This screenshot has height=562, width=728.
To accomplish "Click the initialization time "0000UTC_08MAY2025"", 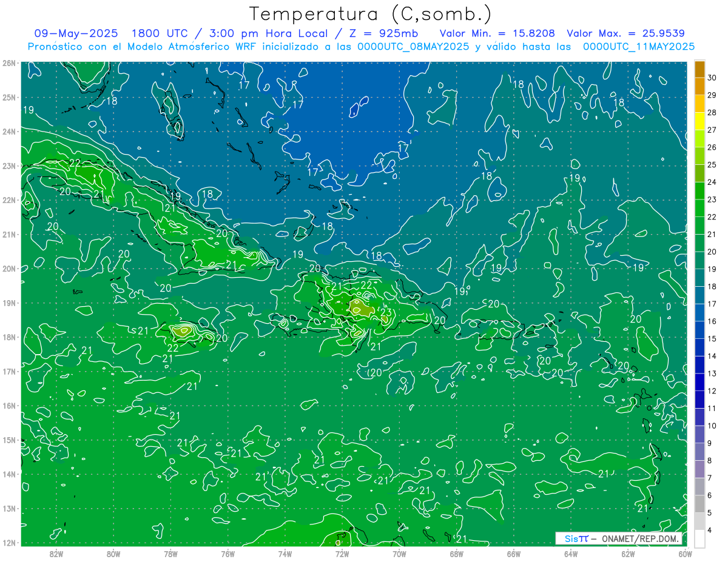I will (414, 46).
